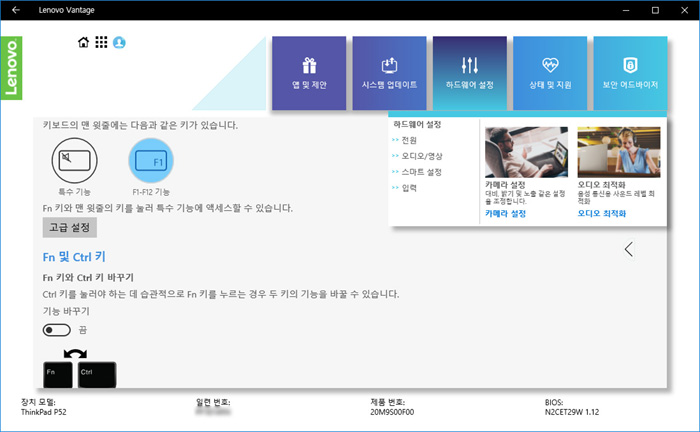The image size is (700, 432).
Task: Open the 보안 어드바이저 tile
Action: click(x=630, y=73)
